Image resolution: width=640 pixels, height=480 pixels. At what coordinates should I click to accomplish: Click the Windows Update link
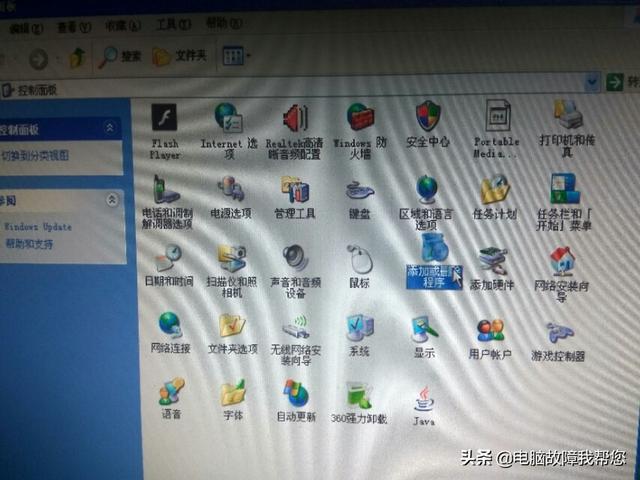(x=38, y=227)
